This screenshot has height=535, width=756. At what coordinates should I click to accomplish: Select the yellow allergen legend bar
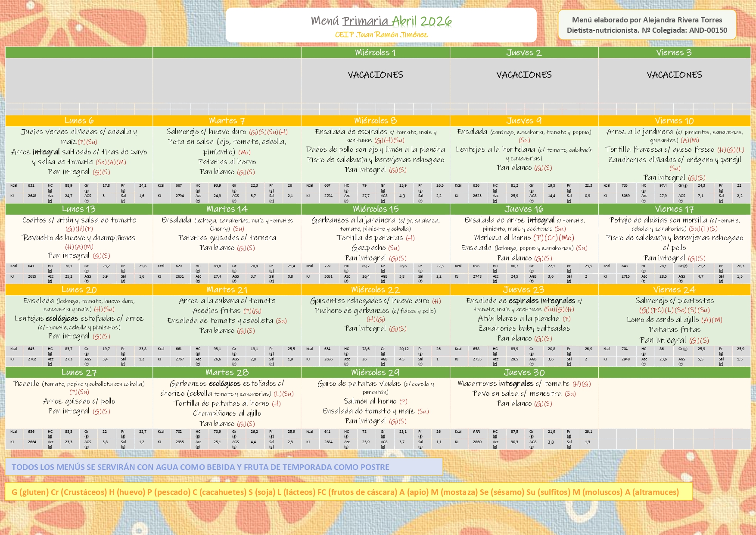(x=348, y=492)
